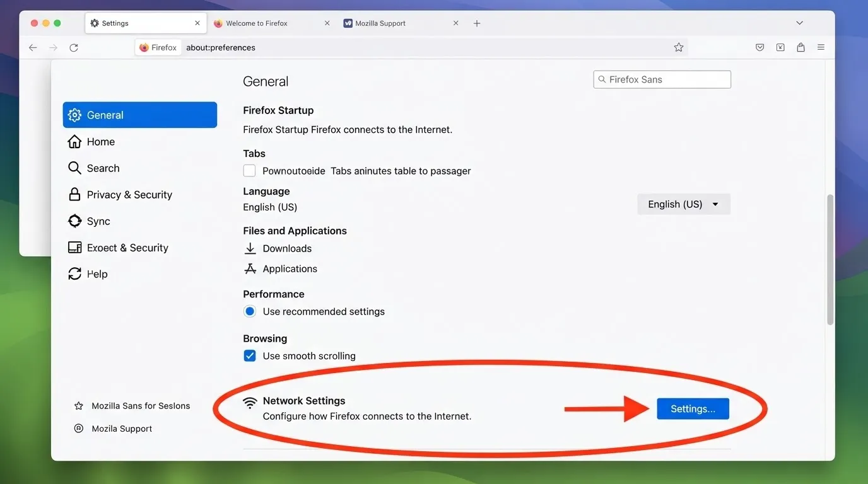Click the extensions bag icon in the toolbar
This screenshot has width=868, height=484.
801,47
